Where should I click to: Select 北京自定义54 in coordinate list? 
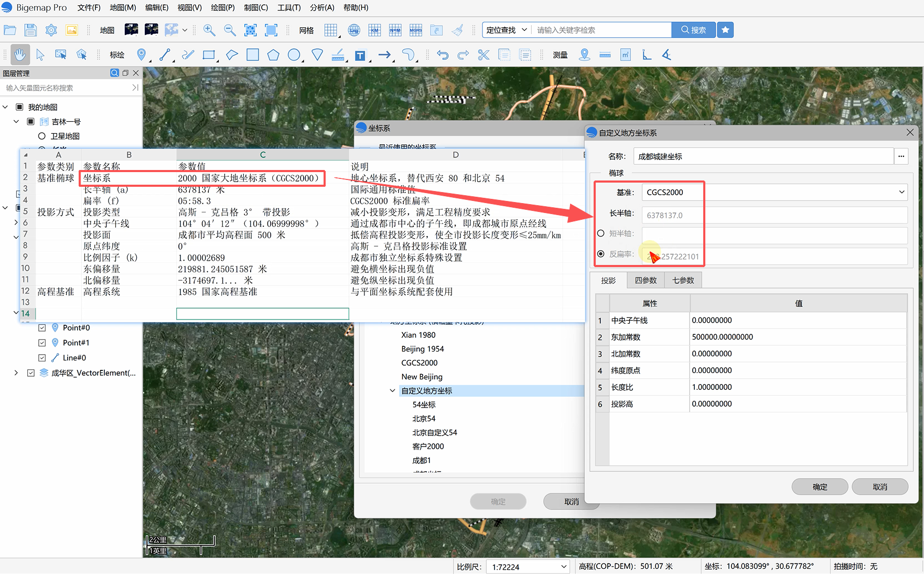[x=435, y=433]
